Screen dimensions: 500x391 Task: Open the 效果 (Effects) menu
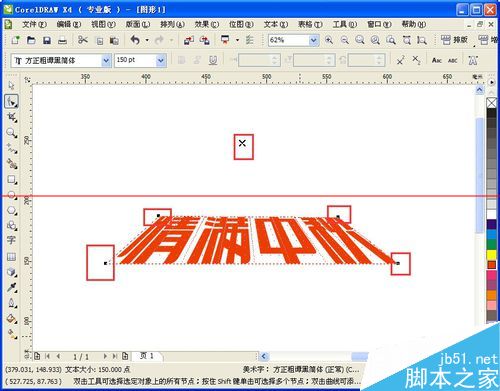[206, 24]
